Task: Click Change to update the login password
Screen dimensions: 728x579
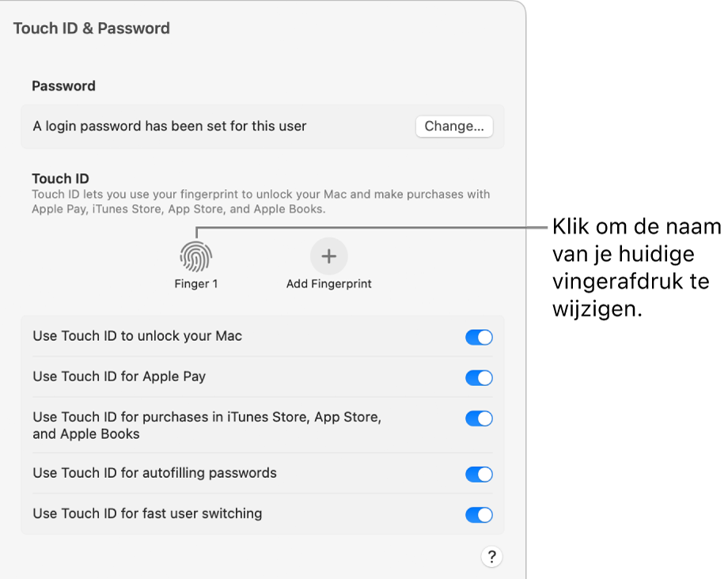Action: pyautogui.click(x=453, y=127)
